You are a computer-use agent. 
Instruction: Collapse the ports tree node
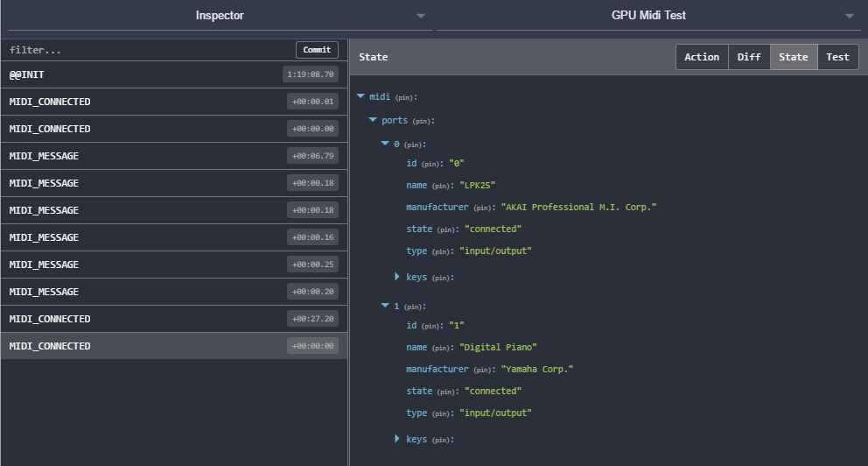pos(373,120)
